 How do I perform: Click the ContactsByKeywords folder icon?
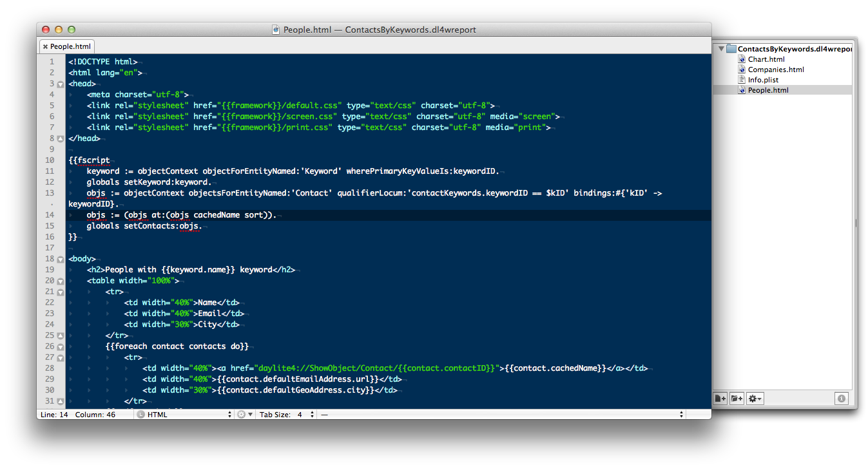[731, 49]
